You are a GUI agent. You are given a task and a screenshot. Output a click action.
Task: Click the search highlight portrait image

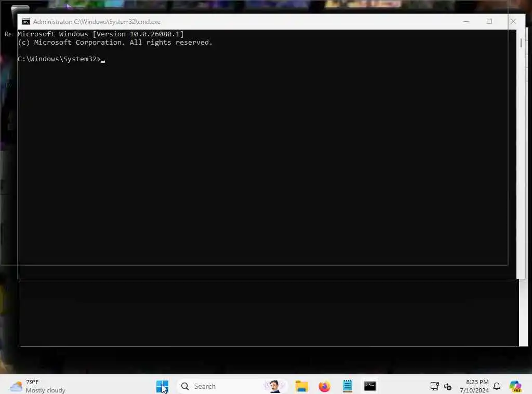pos(274,386)
